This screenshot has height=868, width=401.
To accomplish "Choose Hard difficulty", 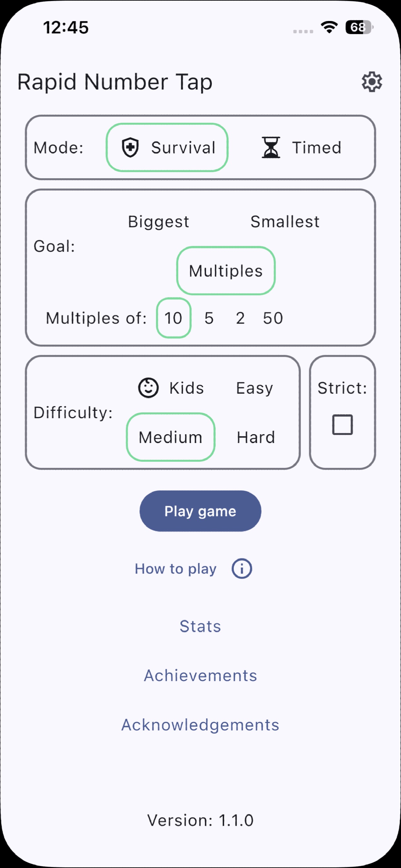I will [256, 437].
